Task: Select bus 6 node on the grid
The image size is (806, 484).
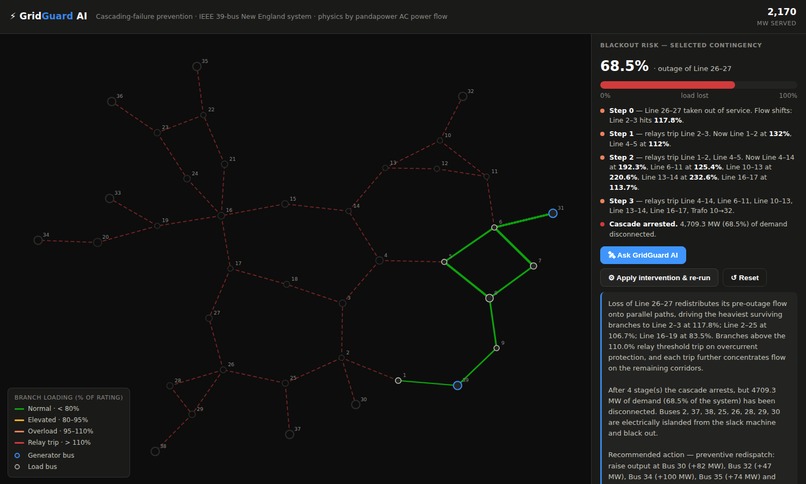Action: (x=494, y=227)
